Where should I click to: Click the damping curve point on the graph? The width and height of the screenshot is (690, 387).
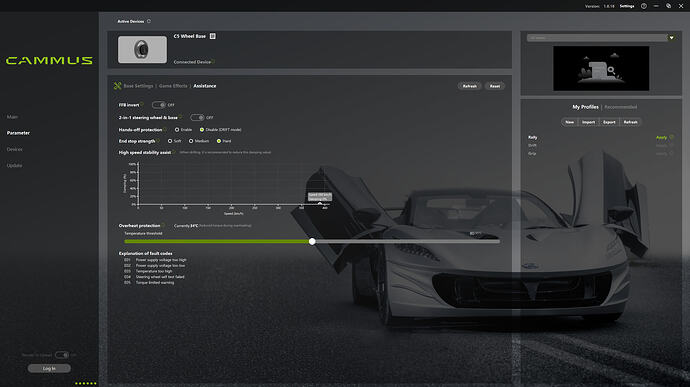click(x=320, y=203)
